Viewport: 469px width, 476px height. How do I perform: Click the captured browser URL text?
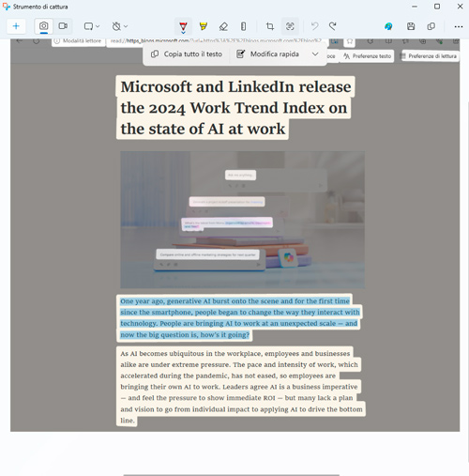[x=216, y=40]
